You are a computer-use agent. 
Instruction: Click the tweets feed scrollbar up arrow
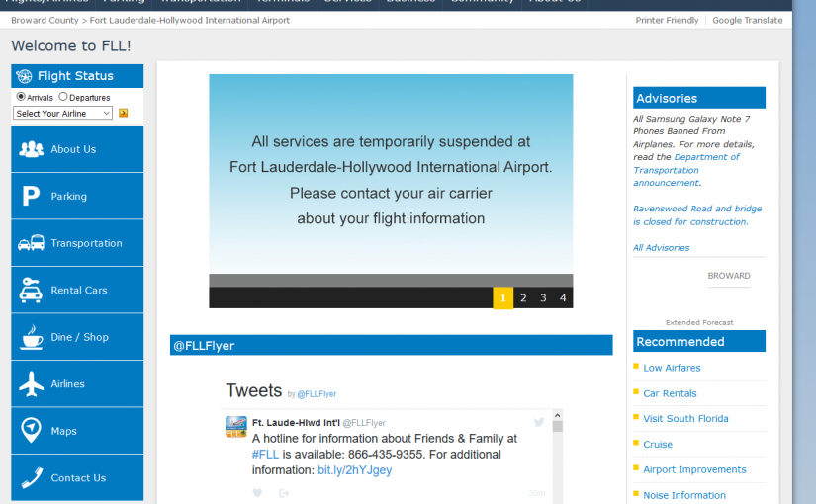[x=557, y=417]
